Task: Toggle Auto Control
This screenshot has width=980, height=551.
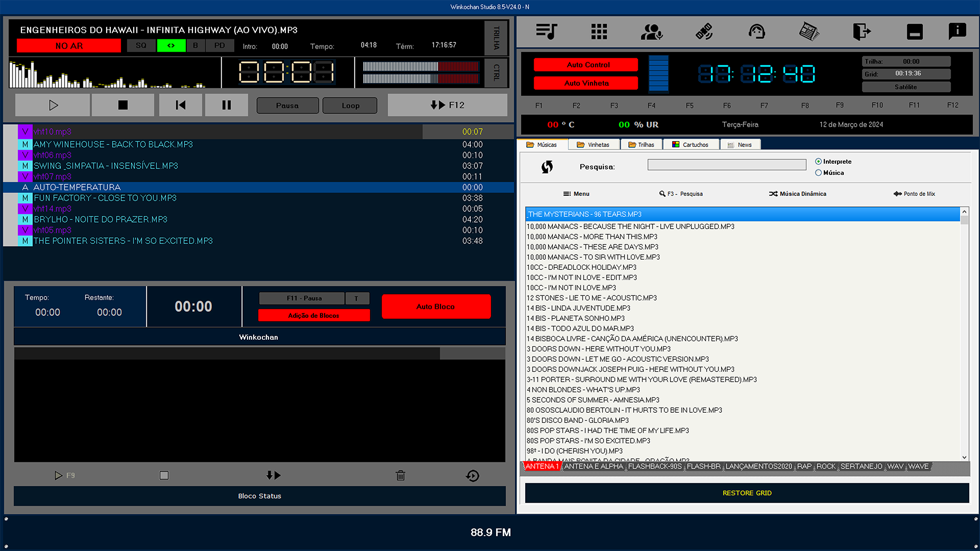Action: [586, 65]
